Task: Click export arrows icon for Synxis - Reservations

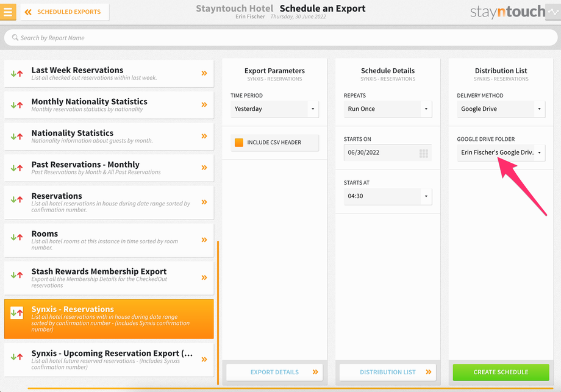Action: [17, 313]
